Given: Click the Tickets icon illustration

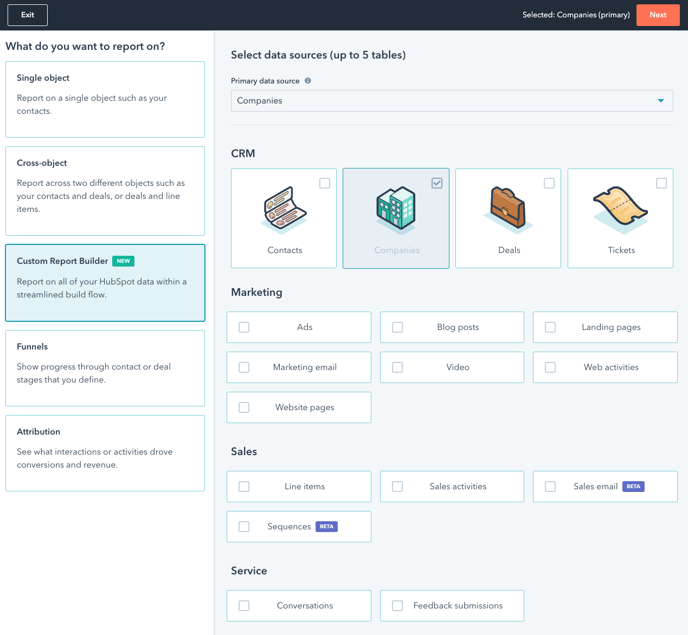Looking at the screenshot, I should [620, 209].
